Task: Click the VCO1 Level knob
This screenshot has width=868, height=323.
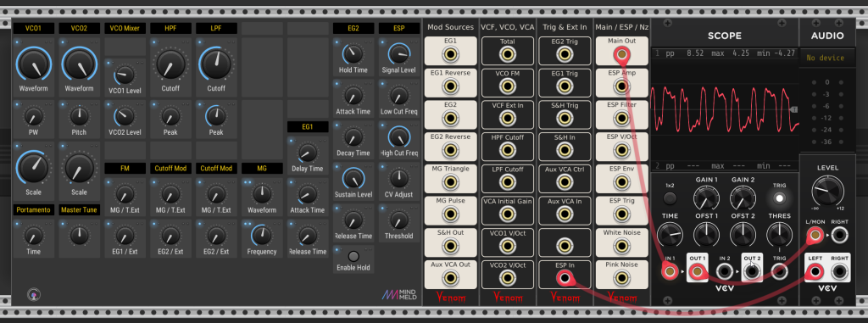Action: point(125,75)
